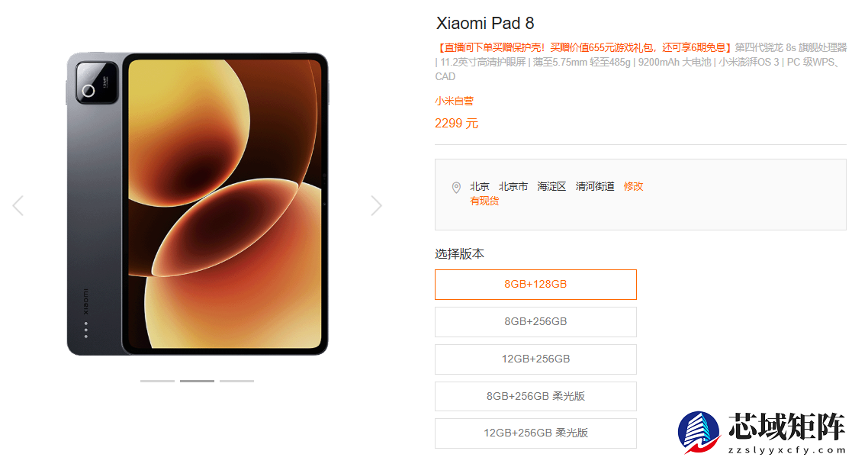Click the 海淀区 district text
The height and width of the screenshot is (467, 868).
(x=551, y=187)
